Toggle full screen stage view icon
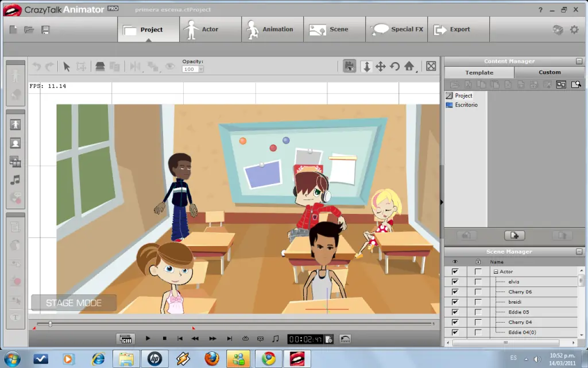 pyautogui.click(x=431, y=66)
